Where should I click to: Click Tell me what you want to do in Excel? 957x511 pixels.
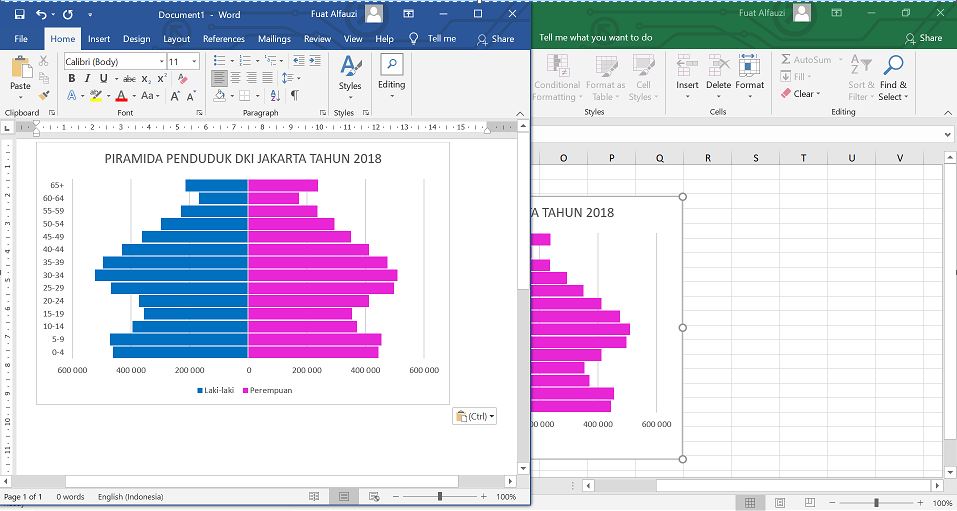tap(596, 38)
